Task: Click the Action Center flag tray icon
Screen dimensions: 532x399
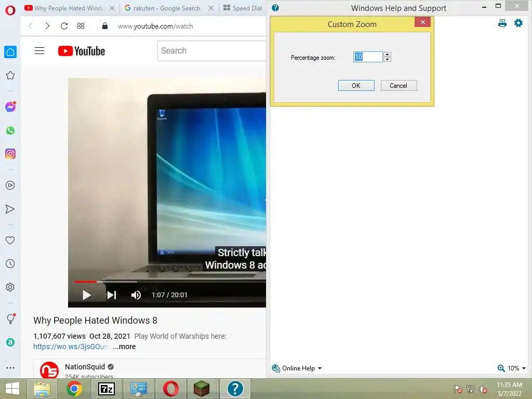Action: pos(458,389)
